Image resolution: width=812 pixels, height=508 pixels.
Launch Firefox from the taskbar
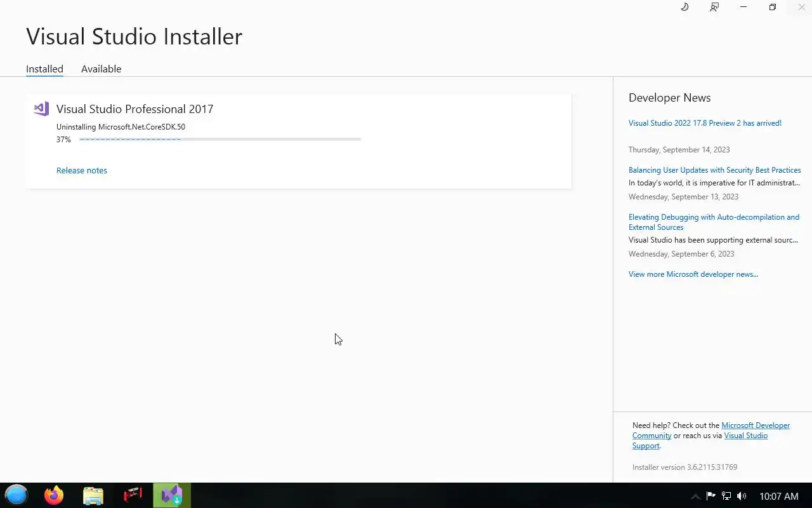(54, 495)
